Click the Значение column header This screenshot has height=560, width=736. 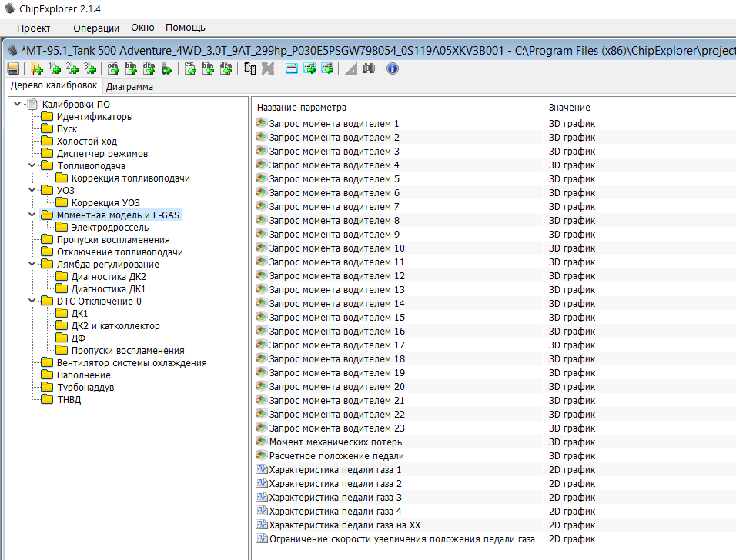[x=569, y=107]
